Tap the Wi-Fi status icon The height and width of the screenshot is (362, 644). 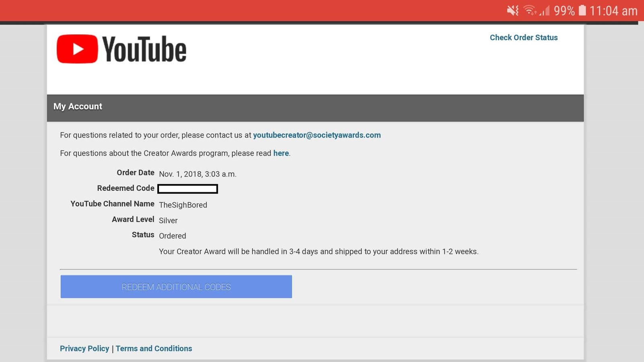530,10
